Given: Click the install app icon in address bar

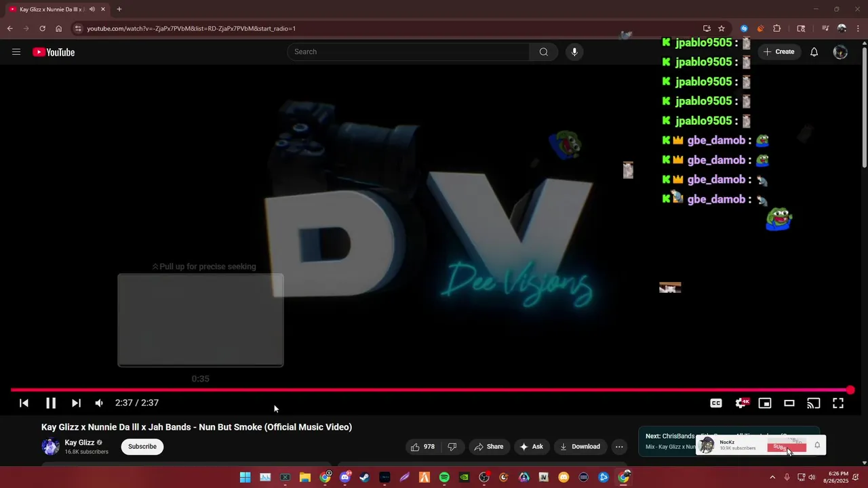Looking at the screenshot, I should (x=707, y=28).
